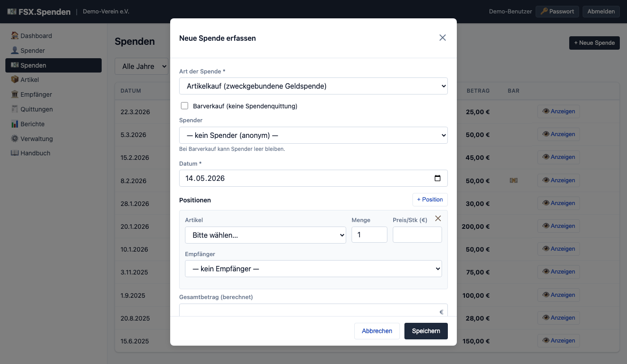Click the Dashboard house icon in the sidebar
This screenshot has width=627, height=364.
(15, 36)
